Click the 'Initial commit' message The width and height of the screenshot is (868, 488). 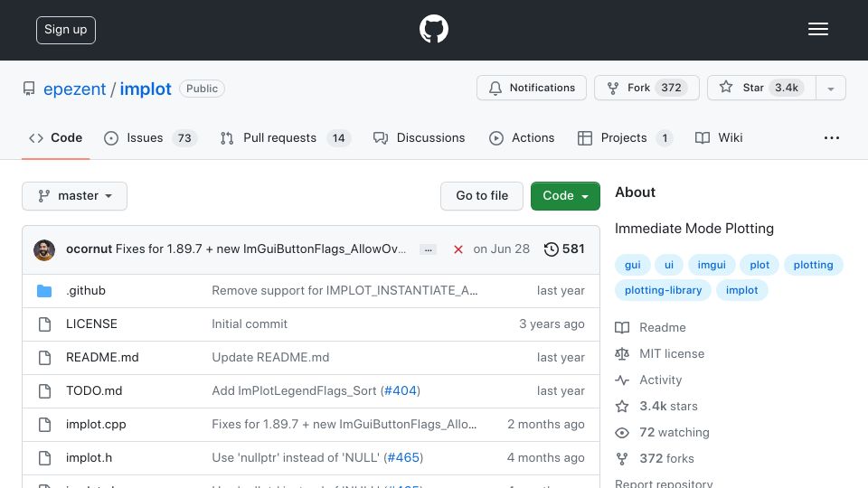(x=250, y=324)
